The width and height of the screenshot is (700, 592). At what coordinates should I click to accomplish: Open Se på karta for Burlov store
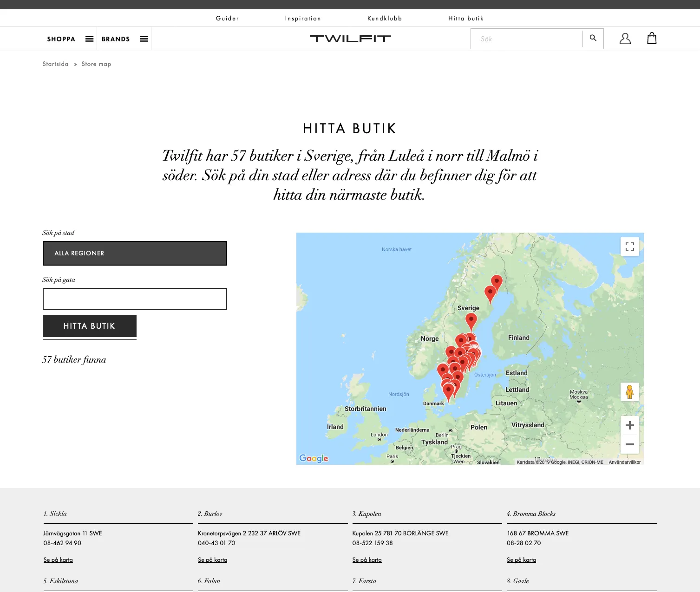pos(212,559)
